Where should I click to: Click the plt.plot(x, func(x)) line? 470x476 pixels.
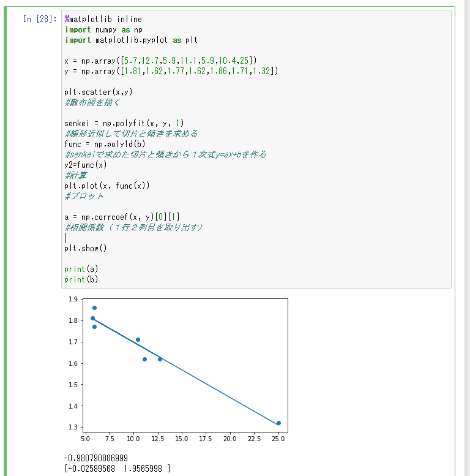(106, 186)
